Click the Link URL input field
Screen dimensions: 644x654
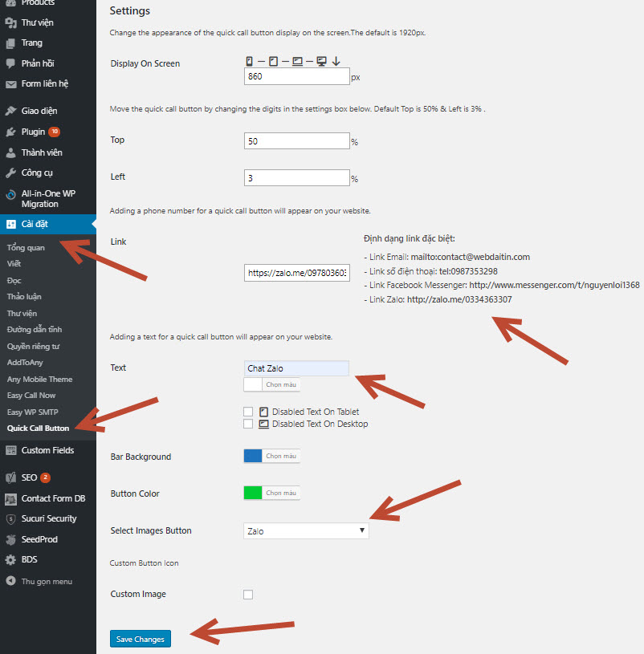[x=296, y=273]
